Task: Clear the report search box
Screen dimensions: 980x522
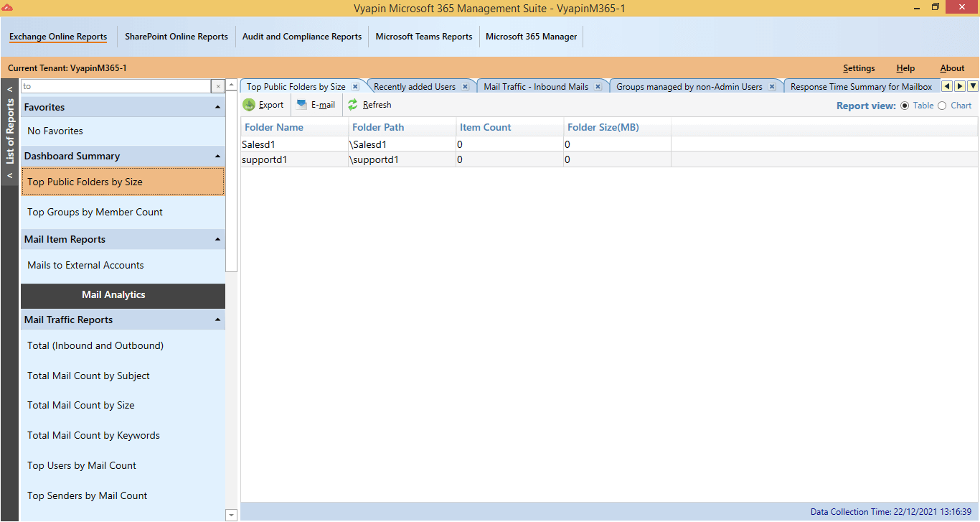Action: [x=218, y=86]
